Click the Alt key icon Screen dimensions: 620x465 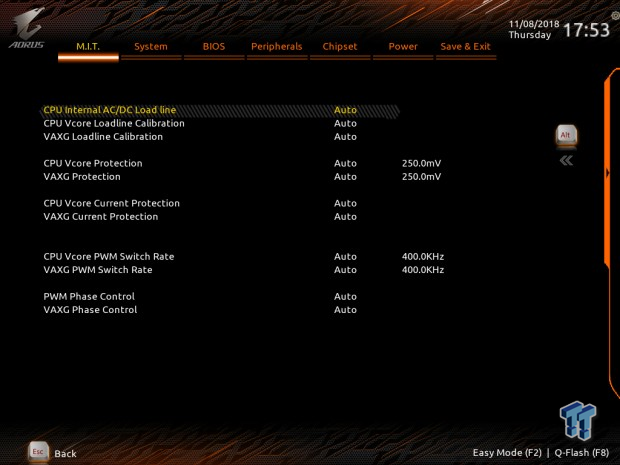(566, 136)
